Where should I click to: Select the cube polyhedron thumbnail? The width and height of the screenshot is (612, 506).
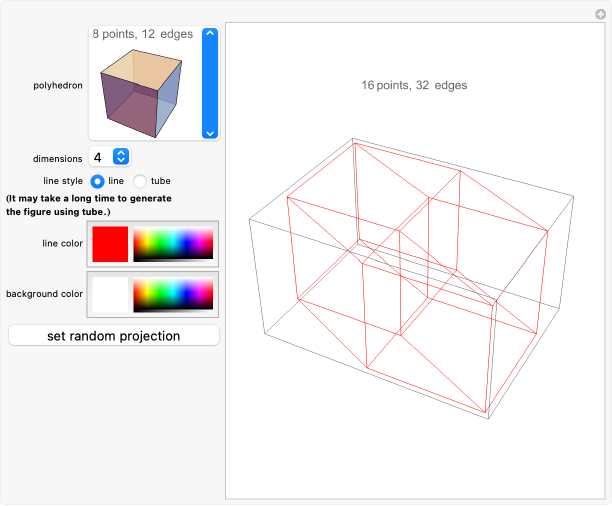tap(142, 93)
